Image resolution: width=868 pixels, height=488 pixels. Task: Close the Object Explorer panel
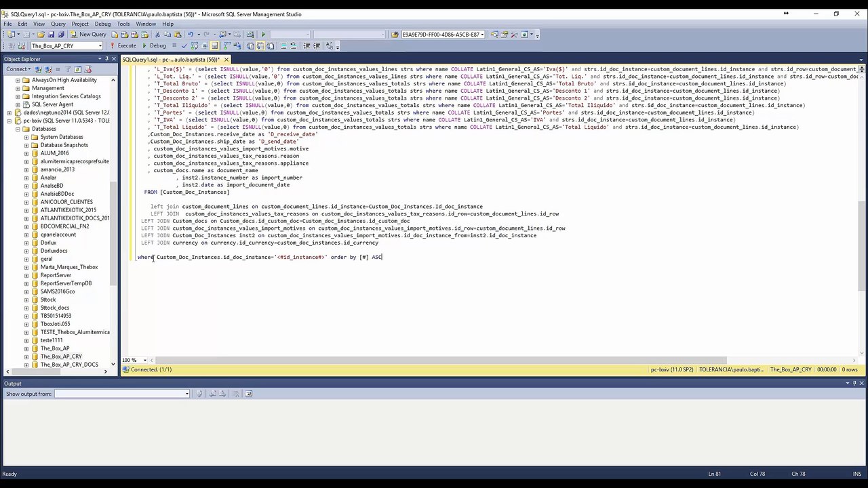click(114, 59)
